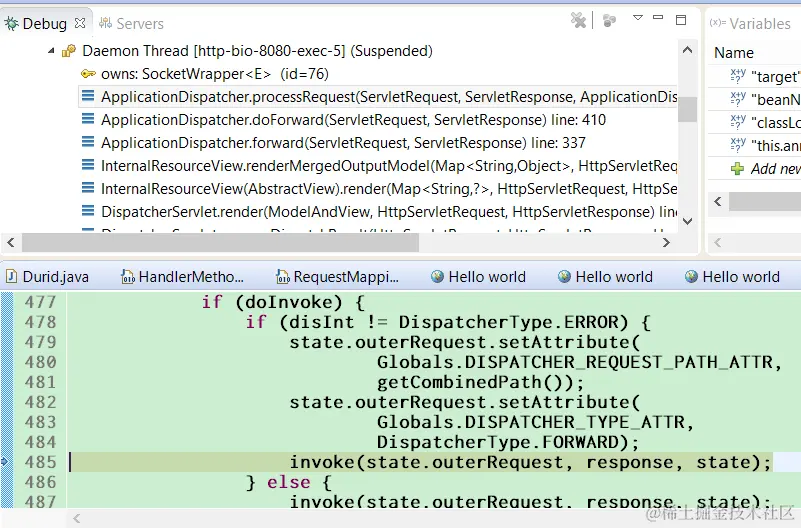Switch to the third Hello world browser tab
The height and width of the screenshot is (528, 801).
pos(732,277)
